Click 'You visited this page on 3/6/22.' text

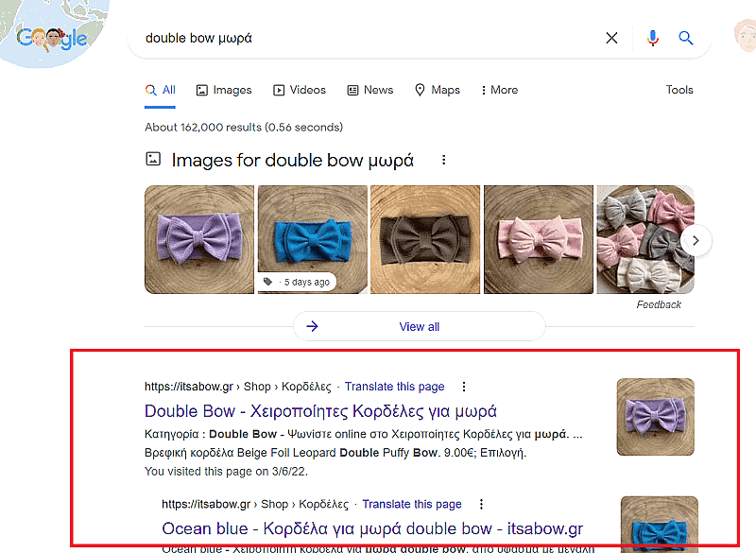pos(226,472)
